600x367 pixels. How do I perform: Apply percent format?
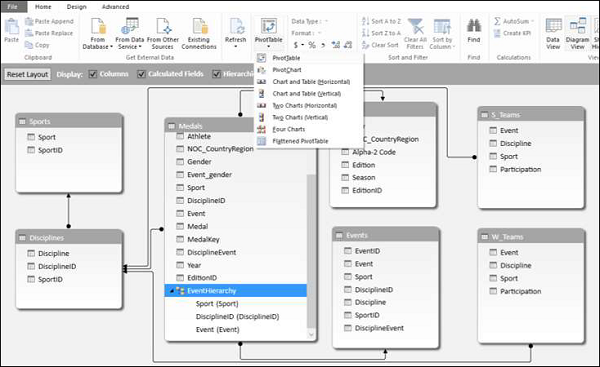(312, 45)
